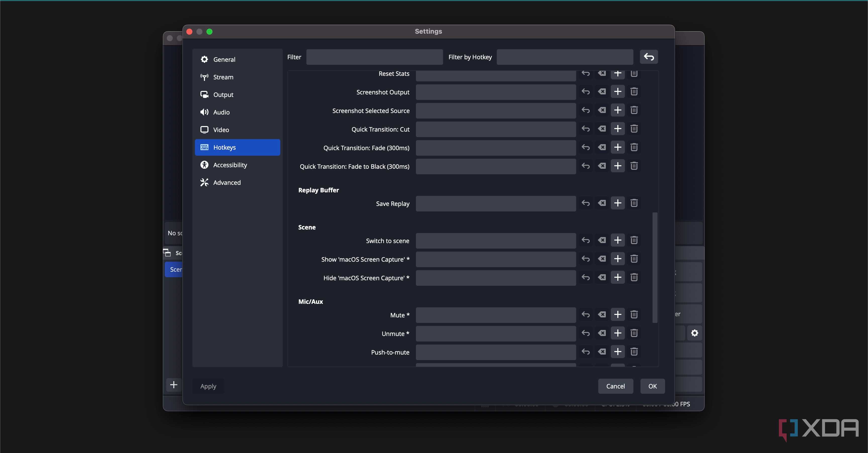Image resolution: width=868 pixels, height=453 pixels.
Task: Open the Video settings section
Action: point(237,130)
